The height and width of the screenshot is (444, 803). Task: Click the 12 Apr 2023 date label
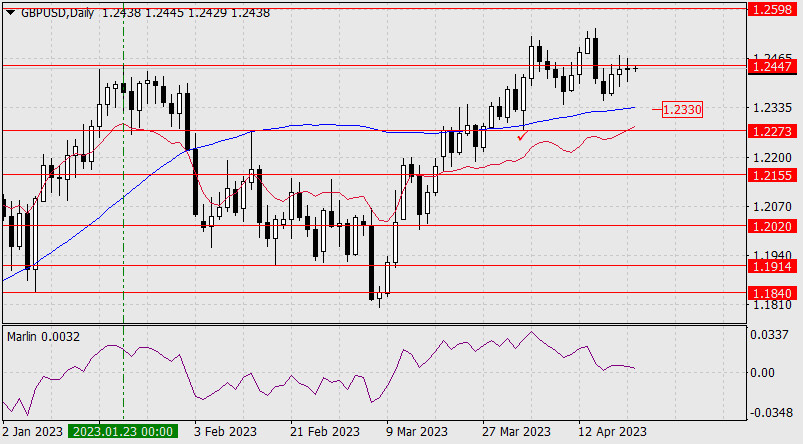tap(612, 432)
